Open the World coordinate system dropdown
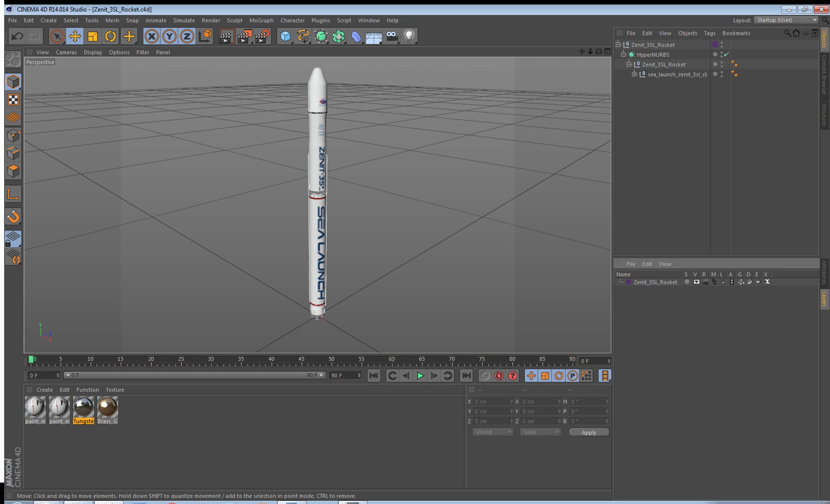Image resolution: width=830 pixels, height=504 pixels. point(493,432)
